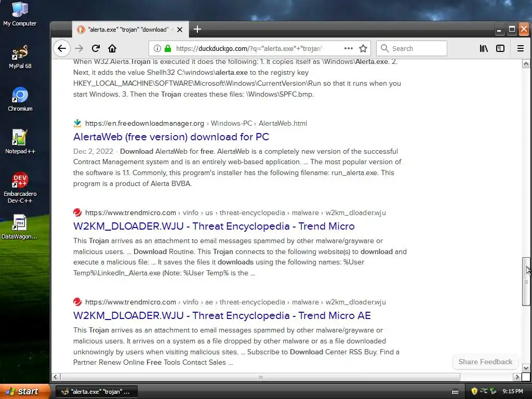Click the forward navigation arrow
Screen dimensions: 532x399
tap(79, 48)
